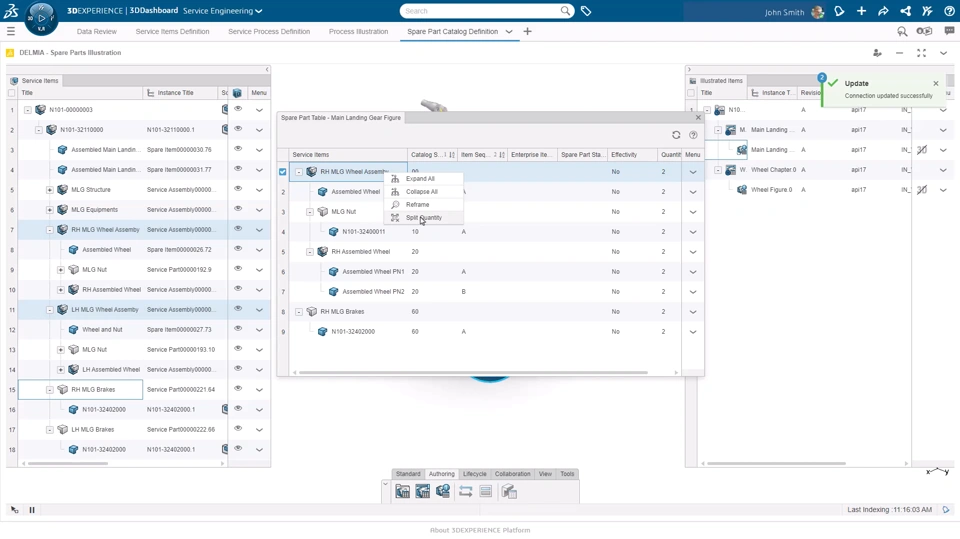
Task: Open the chat message icon on tab bar
Action: click(x=949, y=31)
